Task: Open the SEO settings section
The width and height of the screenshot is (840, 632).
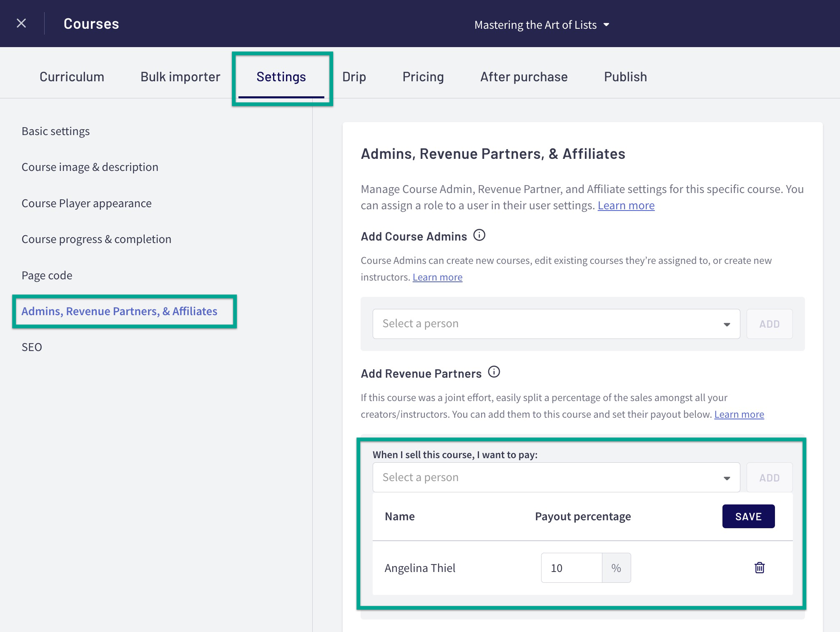Action: tap(32, 346)
